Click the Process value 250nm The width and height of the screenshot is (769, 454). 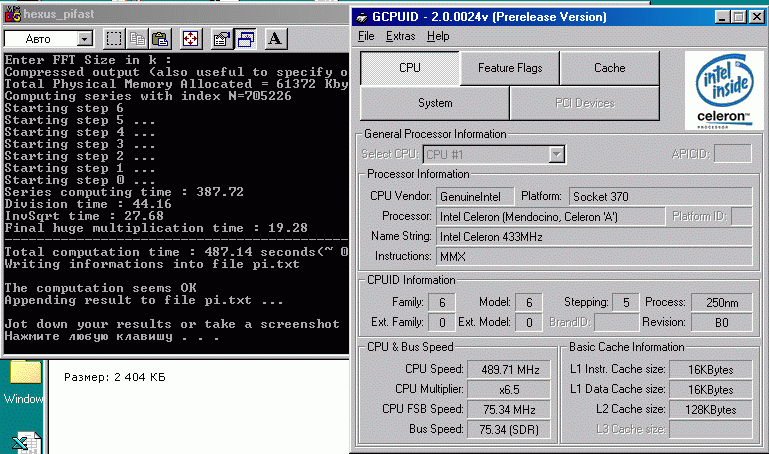pyautogui.click(x=721, y=303)
